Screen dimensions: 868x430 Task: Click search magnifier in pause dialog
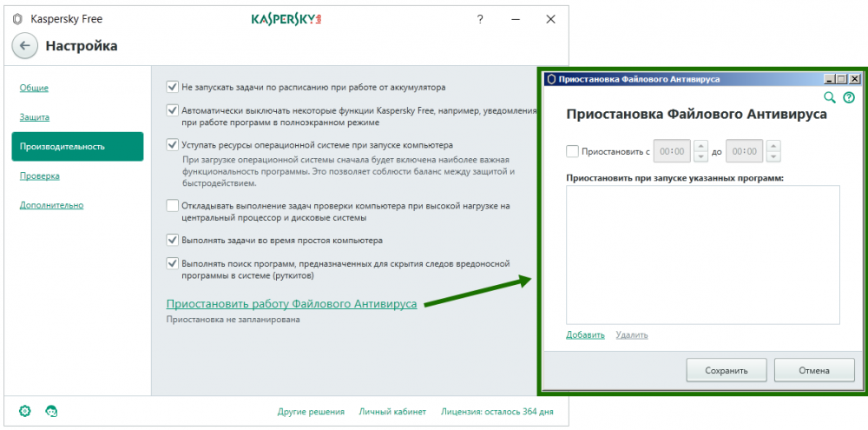[829, 97]
